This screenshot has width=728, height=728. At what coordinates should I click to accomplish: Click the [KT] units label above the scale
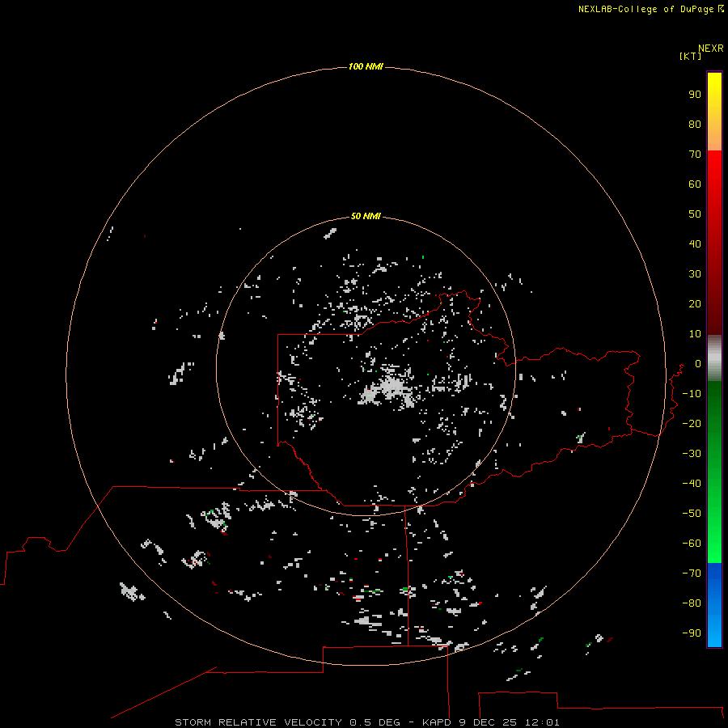(691, 56)
